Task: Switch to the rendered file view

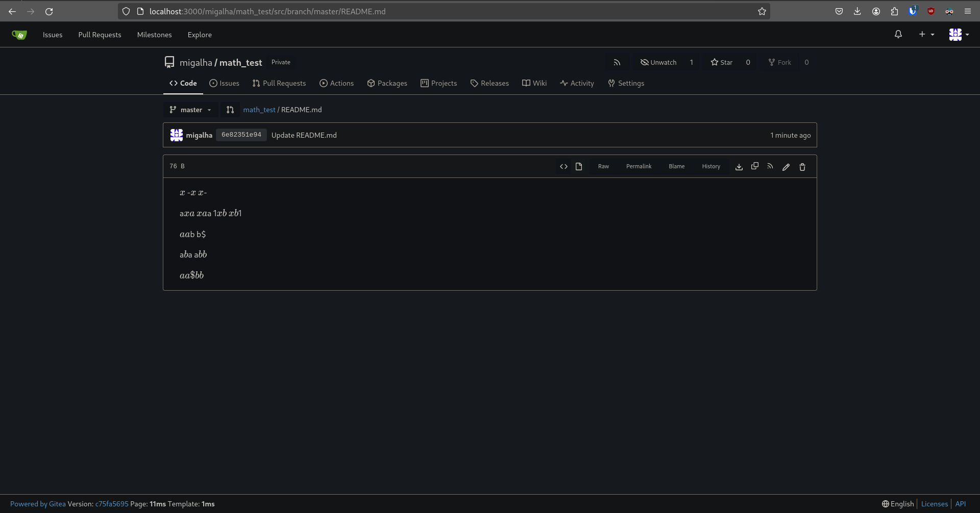Action: [x=579, y=167]
